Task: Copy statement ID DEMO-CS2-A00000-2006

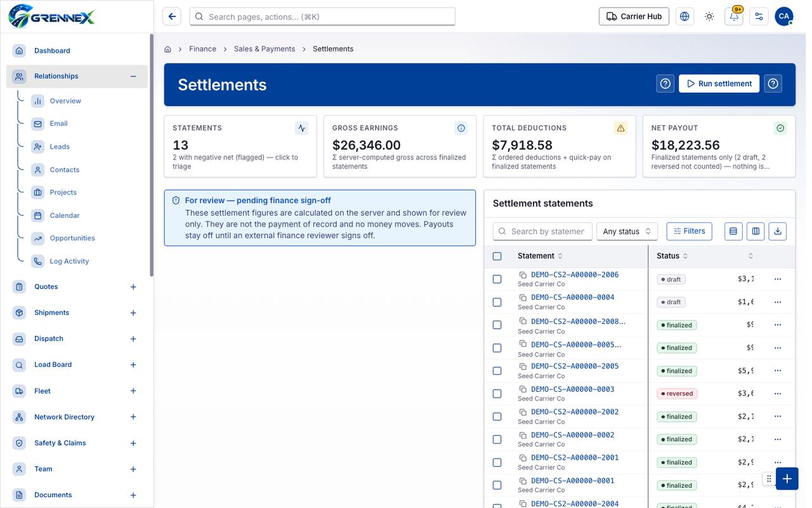Action: coord(523,275)
